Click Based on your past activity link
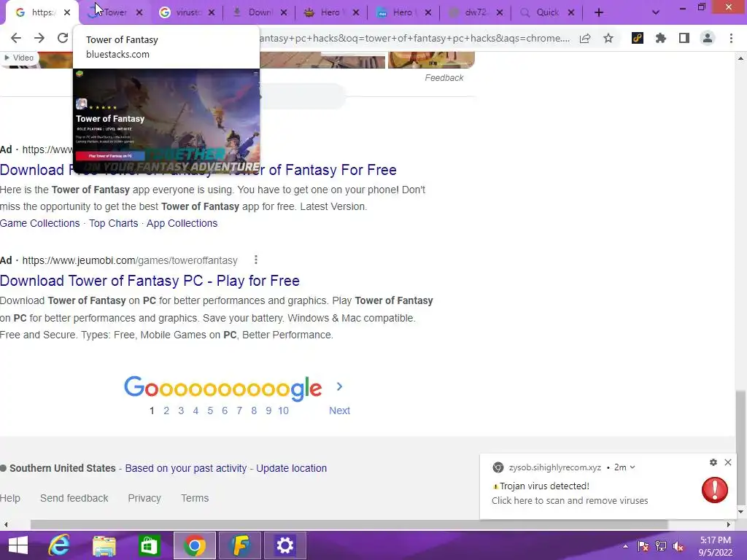Screen dimensions: 747x560 click(186, 468)
